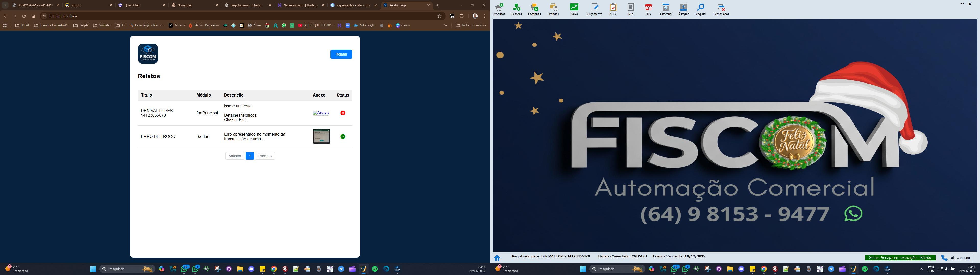
Task: Open the Anexo link for DENIVAL LOPES
Action: pyautogui.click(x=321, y=113)
